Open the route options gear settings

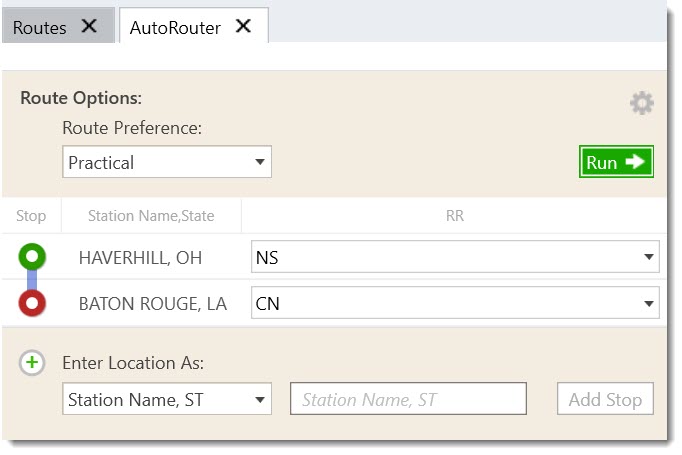[641, 103]
